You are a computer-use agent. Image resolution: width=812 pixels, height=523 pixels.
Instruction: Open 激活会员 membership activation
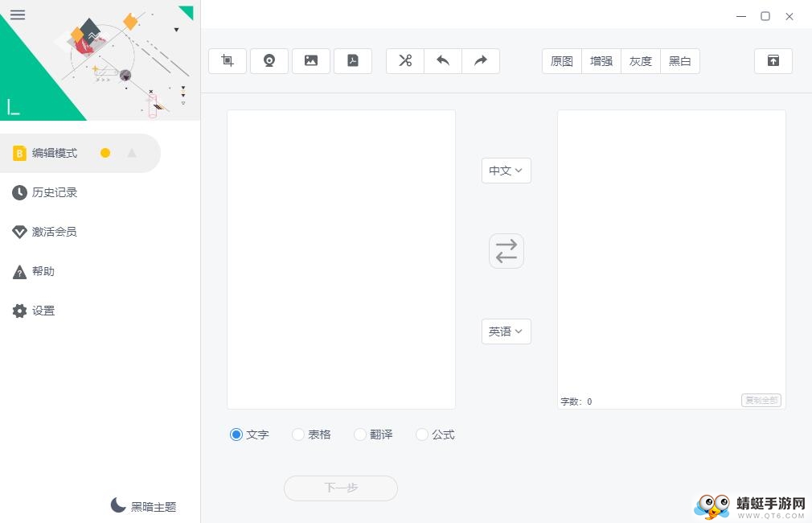pyautogui.click(x=55, y=232)
